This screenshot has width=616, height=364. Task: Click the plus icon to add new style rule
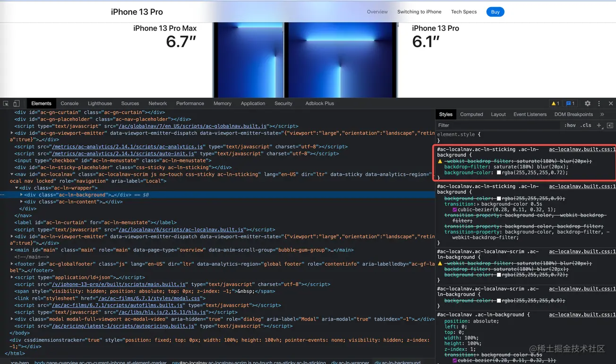coord(599,125)
